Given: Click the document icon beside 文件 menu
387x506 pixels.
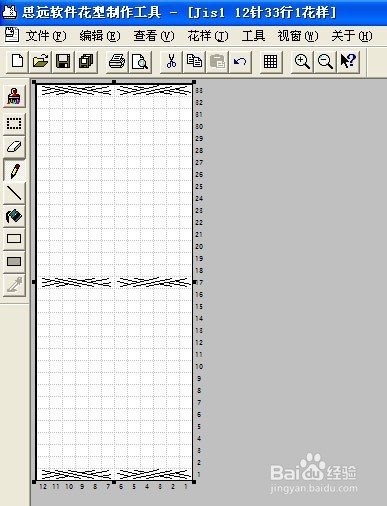Looking at the screenshot, I should point(12,35).
